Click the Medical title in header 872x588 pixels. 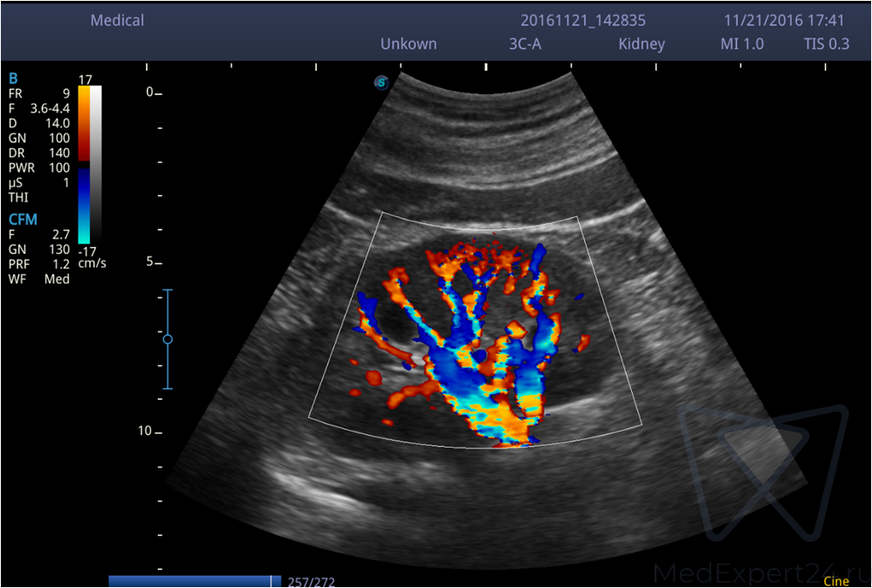click(117, 20)
